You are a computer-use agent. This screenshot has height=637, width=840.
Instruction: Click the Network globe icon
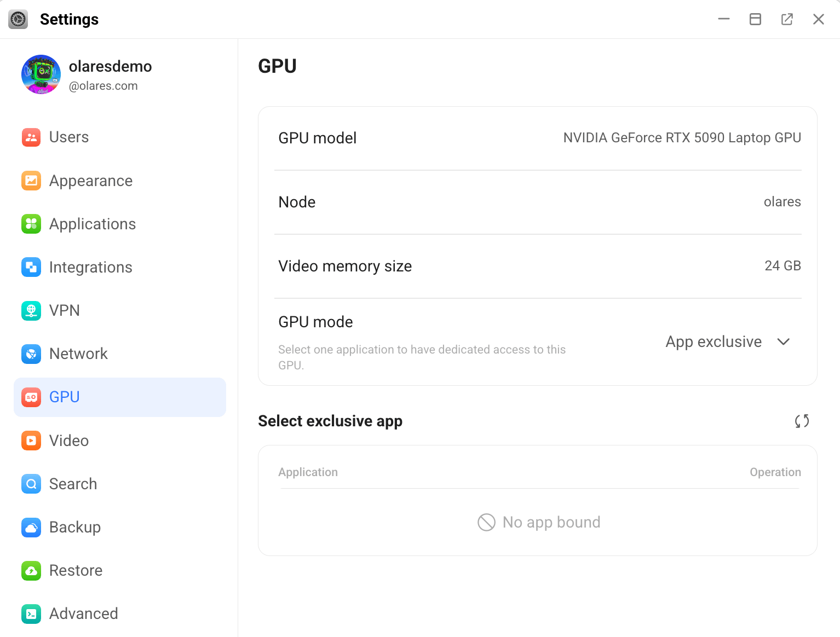31,354
